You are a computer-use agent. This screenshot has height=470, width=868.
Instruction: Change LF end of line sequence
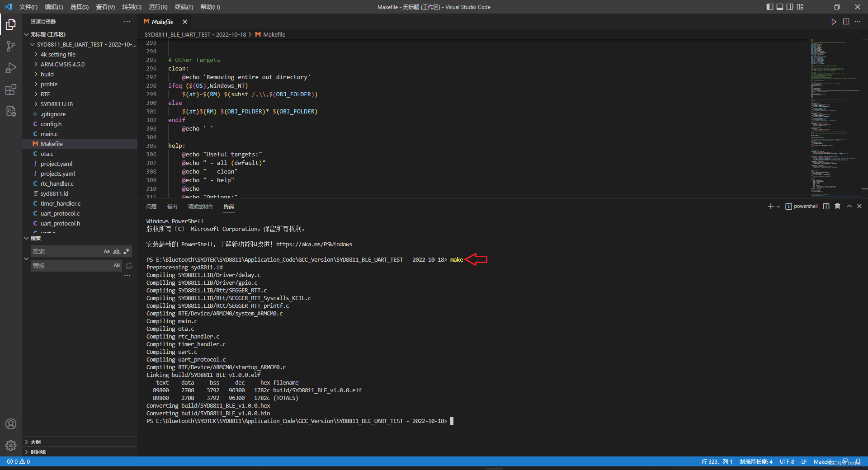click(804, 461)
